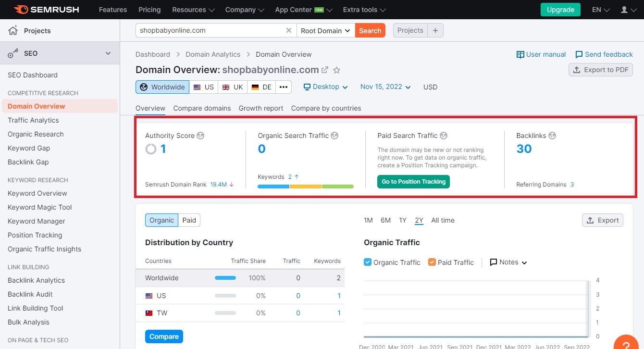Star the domain as favorite

[337, 70]
